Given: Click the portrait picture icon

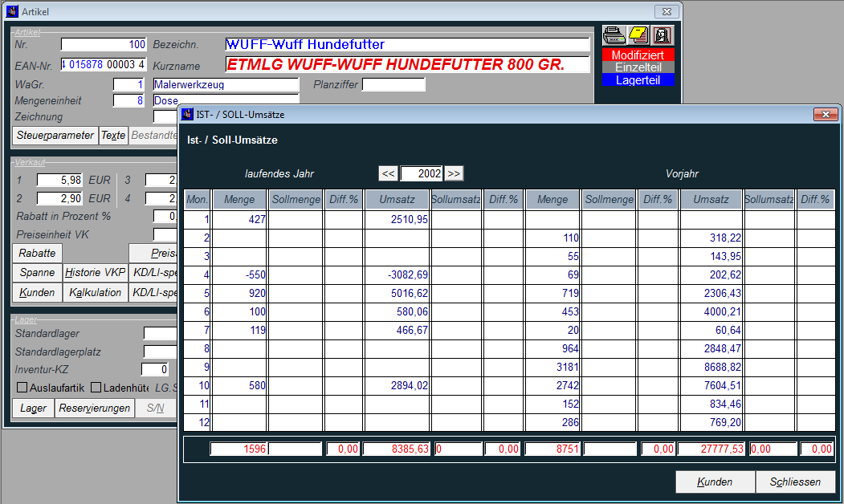Looking at the screenshot, I should (x=662, y=36).
